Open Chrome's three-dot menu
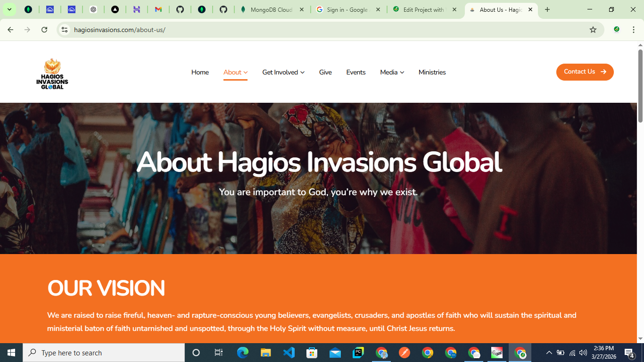The width and height of the screenshot is (644, 362). coord(633,30)
